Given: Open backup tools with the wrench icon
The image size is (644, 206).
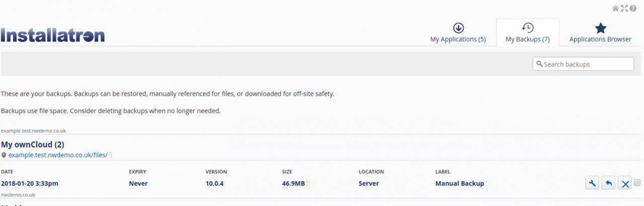Looking at the screenshot, I should [x=592, y=183].
